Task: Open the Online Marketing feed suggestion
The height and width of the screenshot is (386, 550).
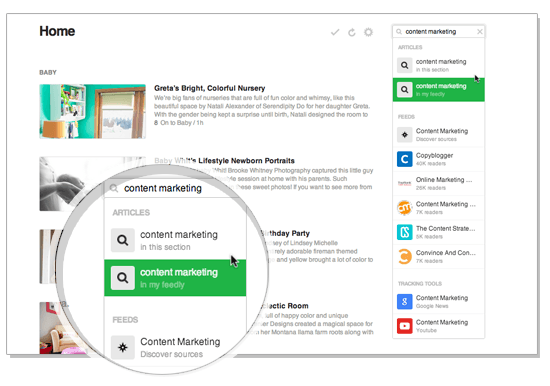Action: [x=438, y=183]
